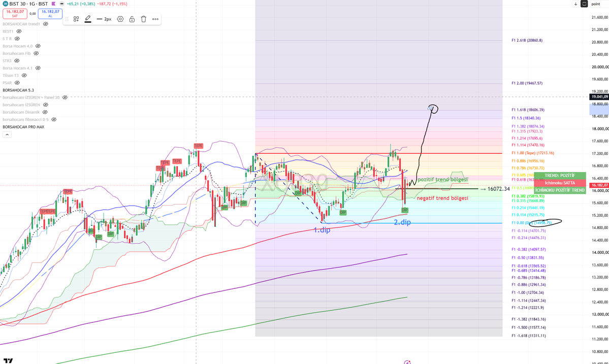Image resolution: width=609 pixels, height=364 pixels.
Task: Open drawing templates from the floating toolbar
Action: coord(76,19)
